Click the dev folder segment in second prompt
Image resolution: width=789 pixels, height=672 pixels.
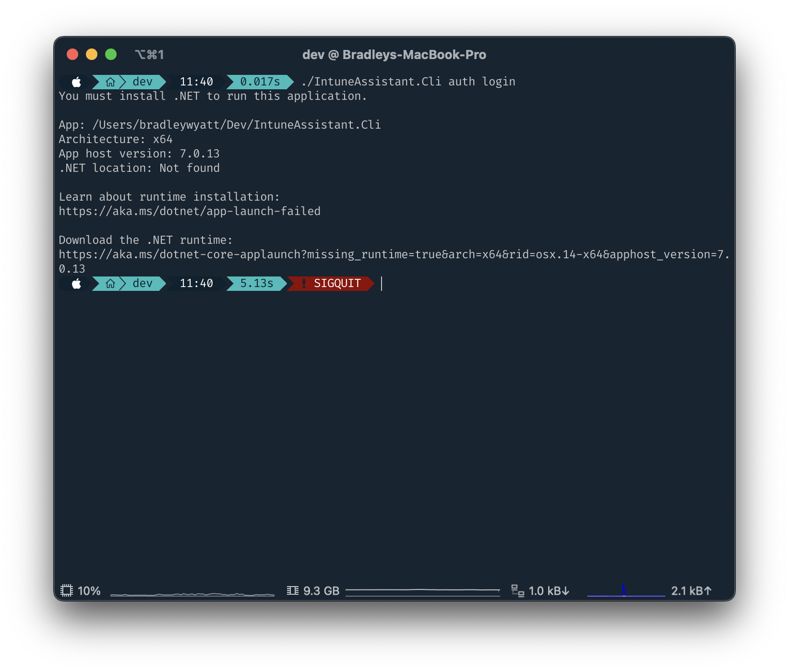click(143, 284)
